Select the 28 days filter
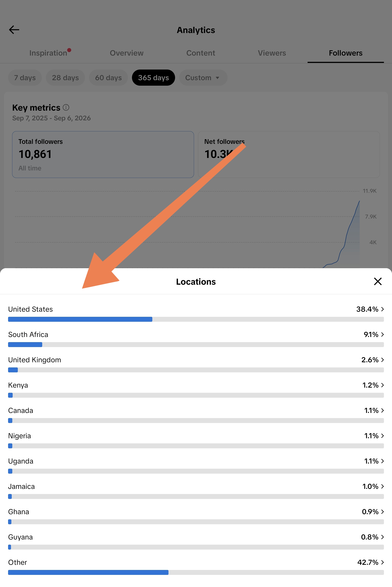This screenshot has width=392, height=587. point(65,78)
